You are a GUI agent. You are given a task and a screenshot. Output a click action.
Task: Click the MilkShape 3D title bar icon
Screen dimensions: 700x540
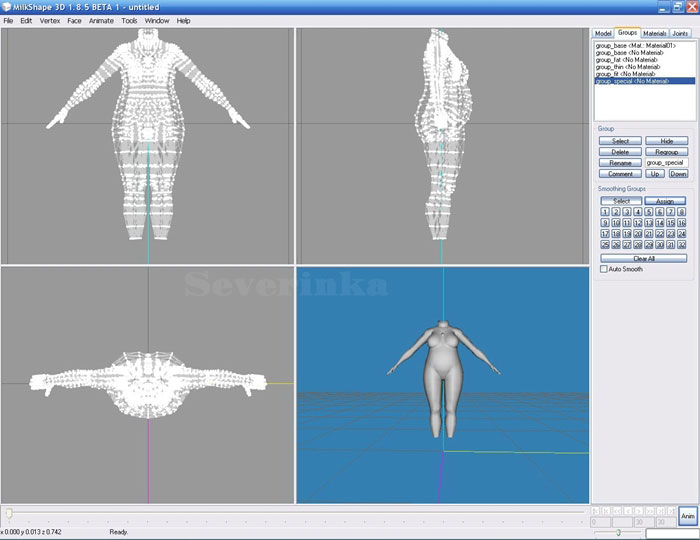pyautogui.click(x=7, y=7)
